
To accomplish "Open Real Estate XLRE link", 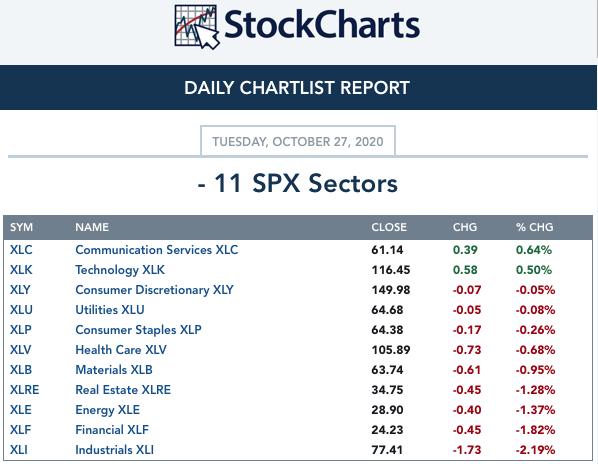I will 123,390.
